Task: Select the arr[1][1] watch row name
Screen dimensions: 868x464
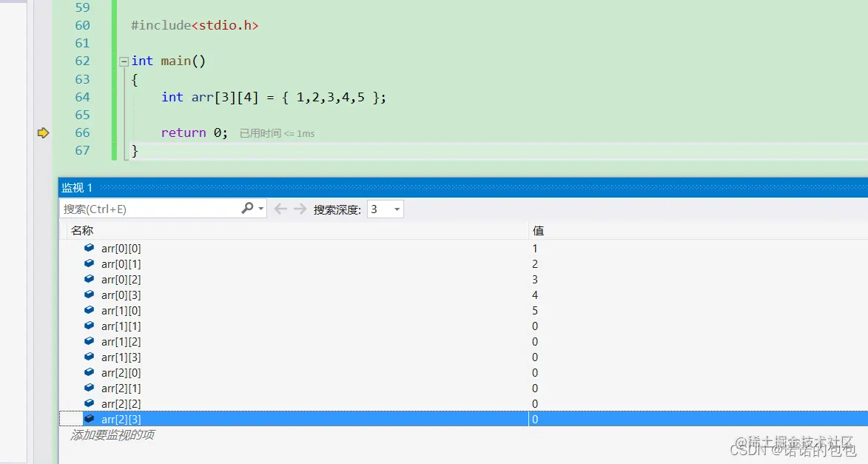Action: click(x=121, y=326)
